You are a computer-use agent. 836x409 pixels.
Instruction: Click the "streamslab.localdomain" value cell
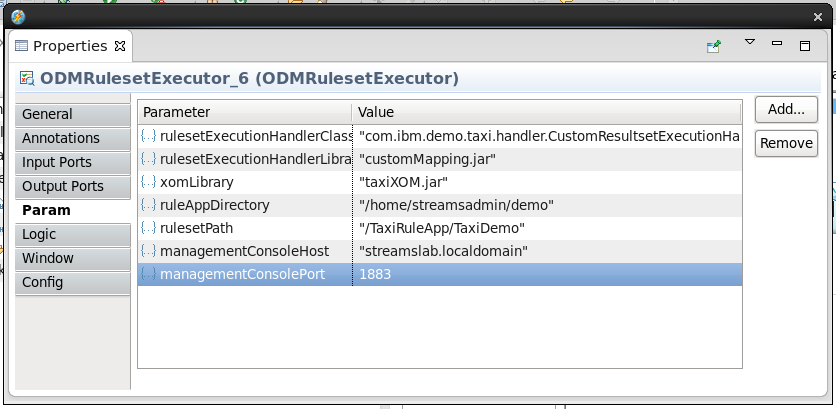click(x=547, y=251)
